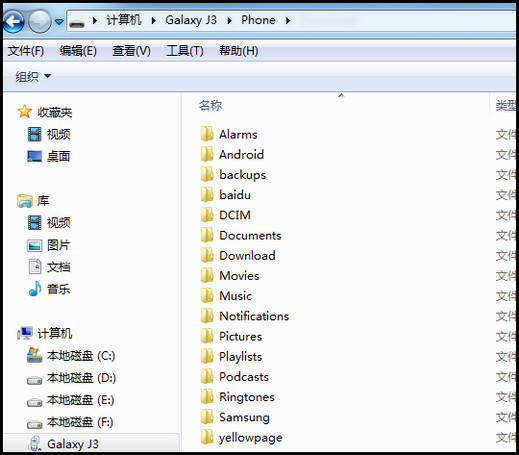Click the 库 libraries icon

pos(25,201)
